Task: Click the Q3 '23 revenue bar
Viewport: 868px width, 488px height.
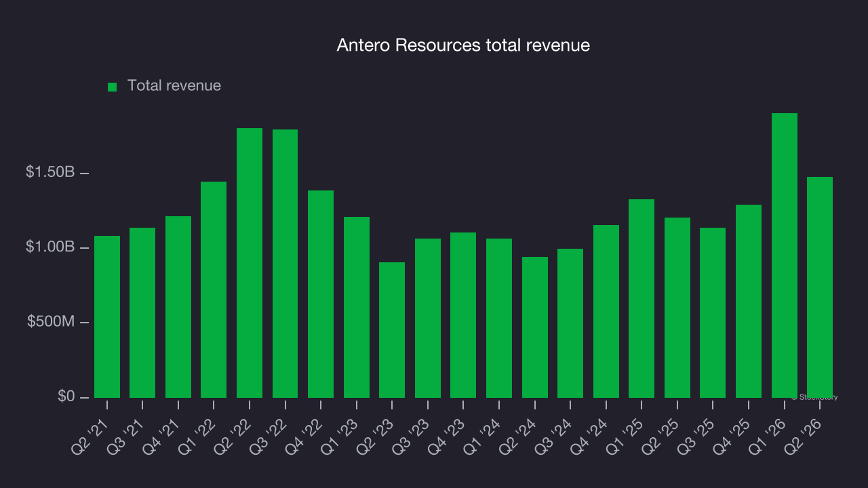Action: (x=428, y=318)
